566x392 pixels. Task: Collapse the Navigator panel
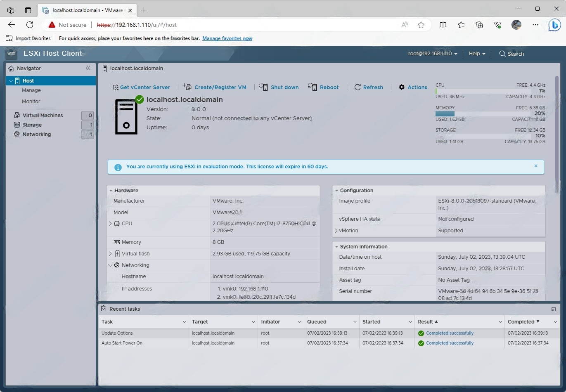[x=88, y=68]
